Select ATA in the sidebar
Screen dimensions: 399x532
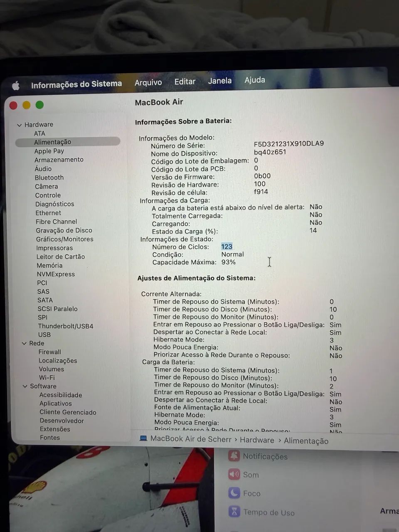click(39, 133)
